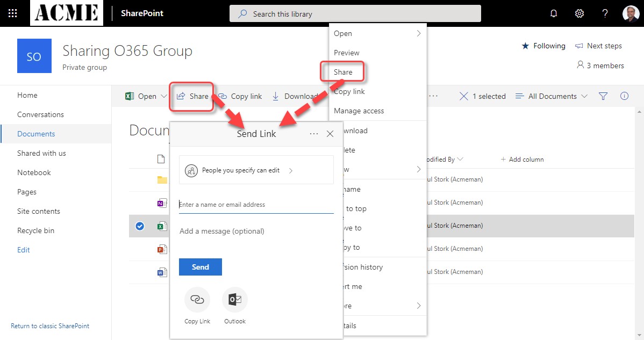This screenshot has height=340, width=644.
Task: Close the Send Link dialog
Action: [330, 134]
